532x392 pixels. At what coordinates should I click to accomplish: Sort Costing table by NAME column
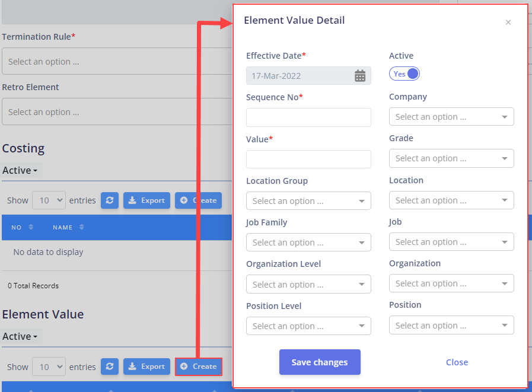pos(68,227)
